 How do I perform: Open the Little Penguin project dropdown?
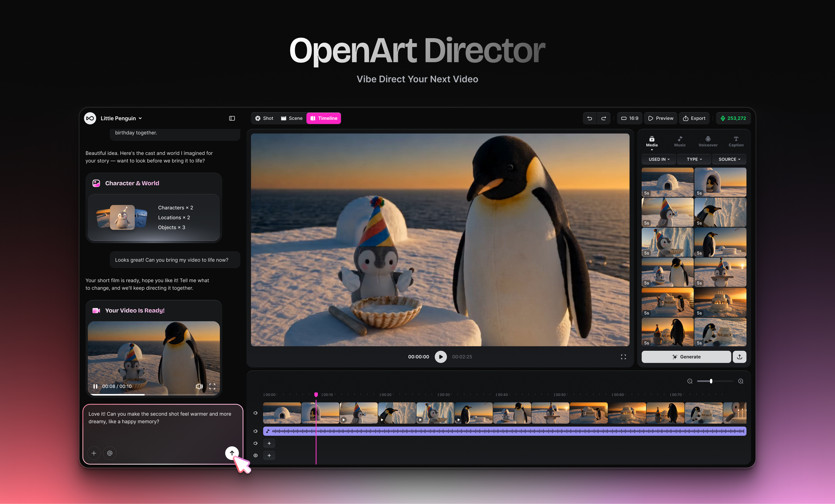pyautogui.click(x=121, y=118)
